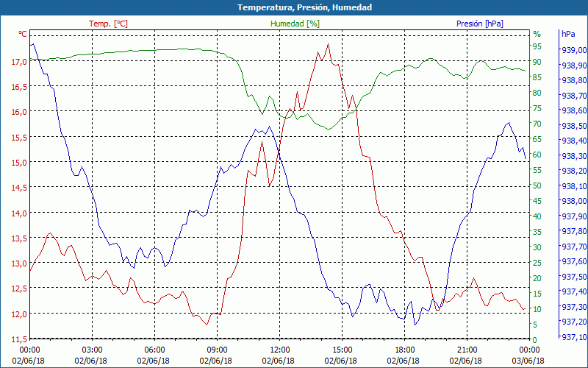Click temperature axis value "13,0"
Image resolution: width=588 pixels, height=368 pixels.
click(19, 263)
